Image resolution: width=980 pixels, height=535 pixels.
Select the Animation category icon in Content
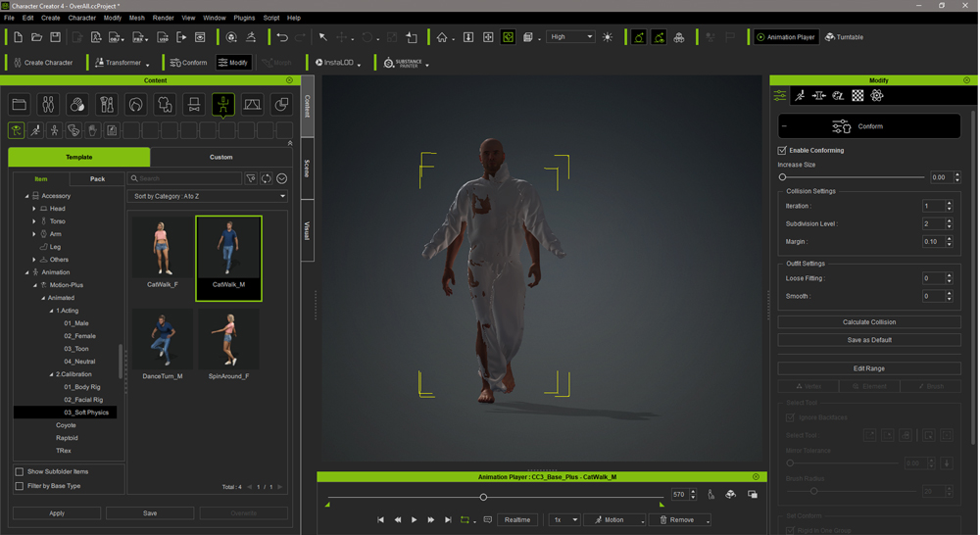pos(222,104)
